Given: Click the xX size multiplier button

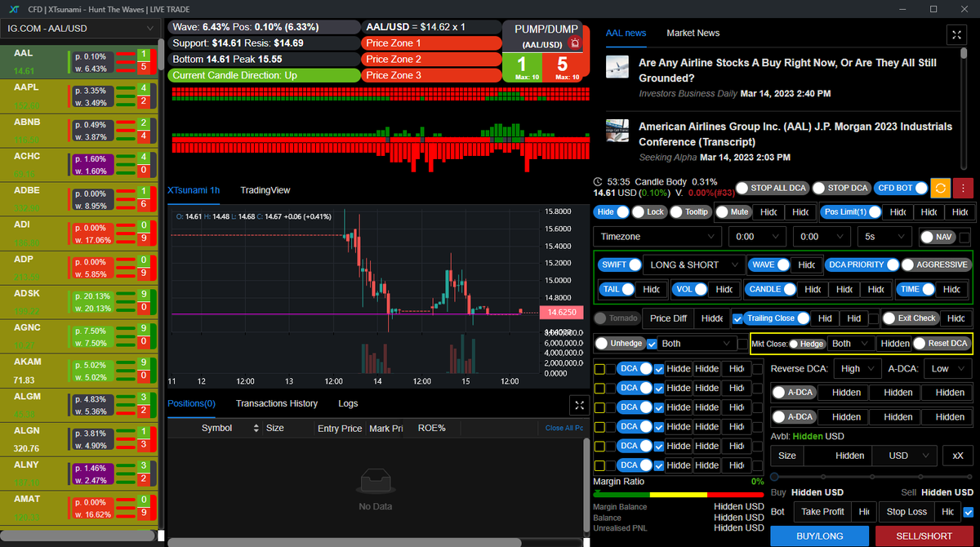Looking at the screenshot, I should [958, 456].
